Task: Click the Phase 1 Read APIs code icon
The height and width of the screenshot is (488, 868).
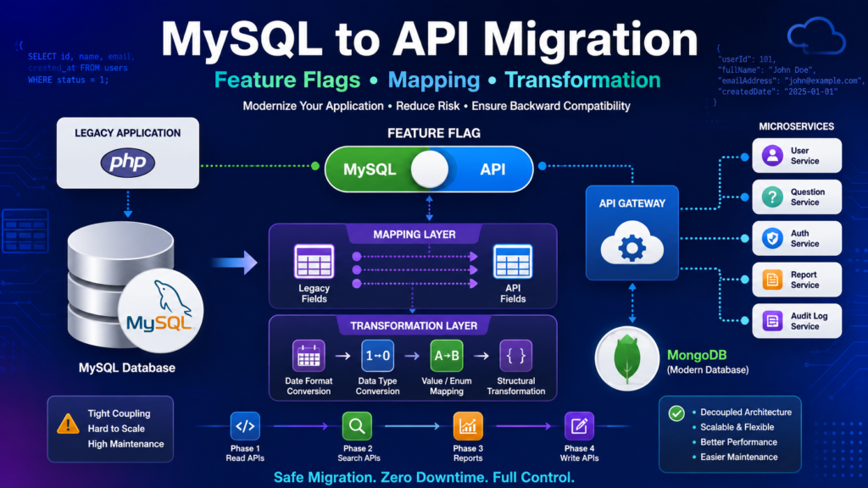Action: click(x=245, y=426)
